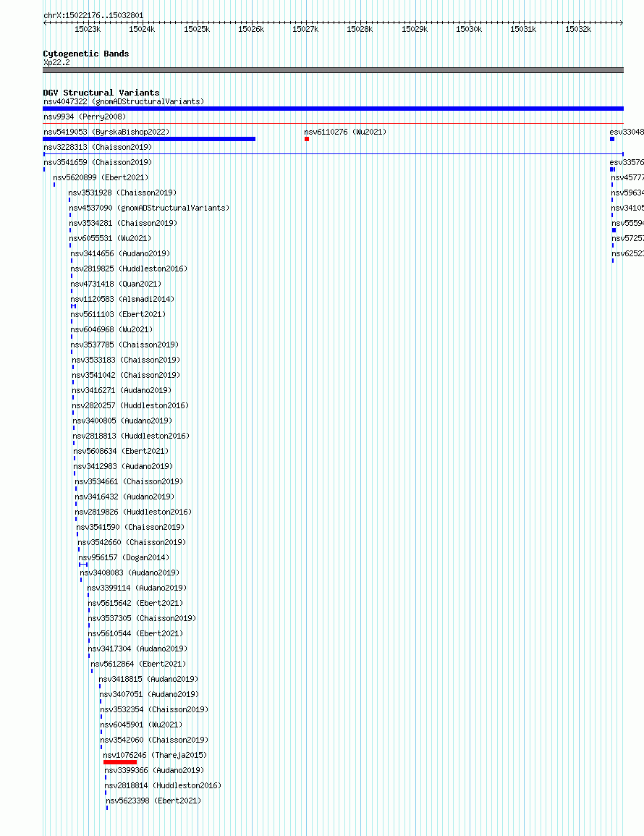Screen dimensions: 644x836
Task: Select nsv4731418 (Quan2021) variant
Action: click(x=116, y=284)
